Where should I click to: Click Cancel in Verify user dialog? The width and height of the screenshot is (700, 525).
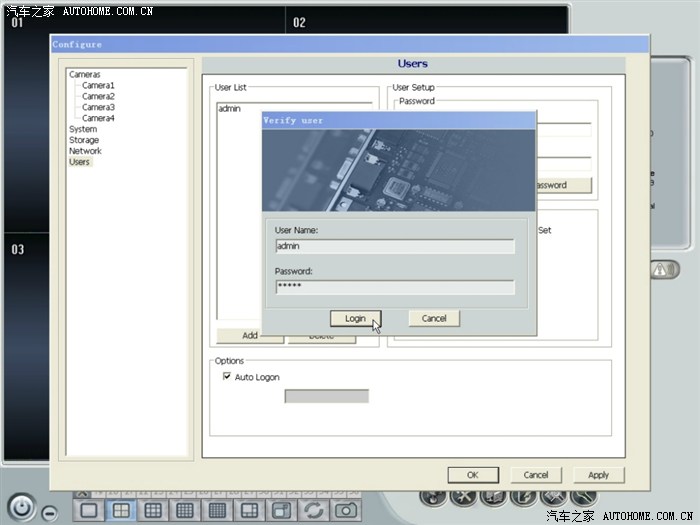coord(434,318)
